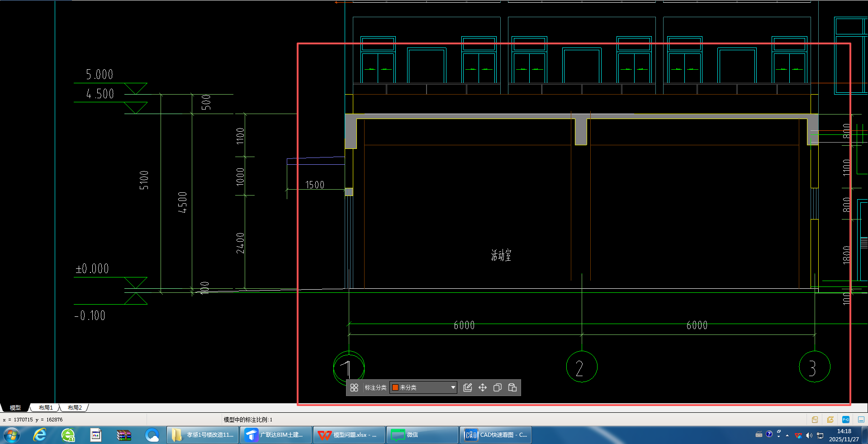Image resolution: width=868 pixels, height=444 pixels.
Task: Open the blue cloud browser taskbar icon
Action: pos(152,435)
